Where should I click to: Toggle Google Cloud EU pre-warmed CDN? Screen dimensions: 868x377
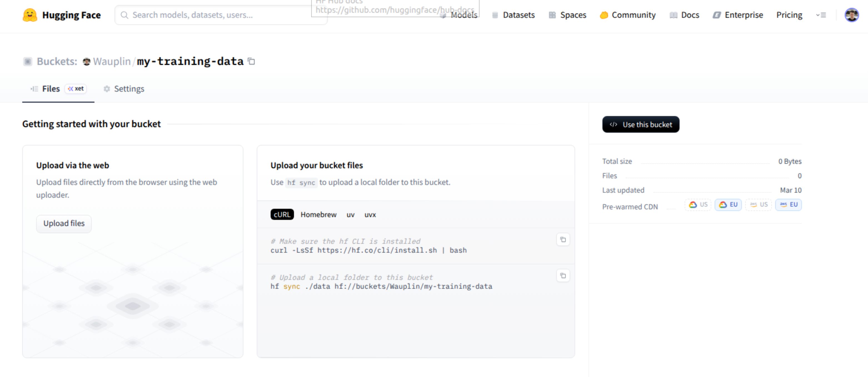(728, 205)
